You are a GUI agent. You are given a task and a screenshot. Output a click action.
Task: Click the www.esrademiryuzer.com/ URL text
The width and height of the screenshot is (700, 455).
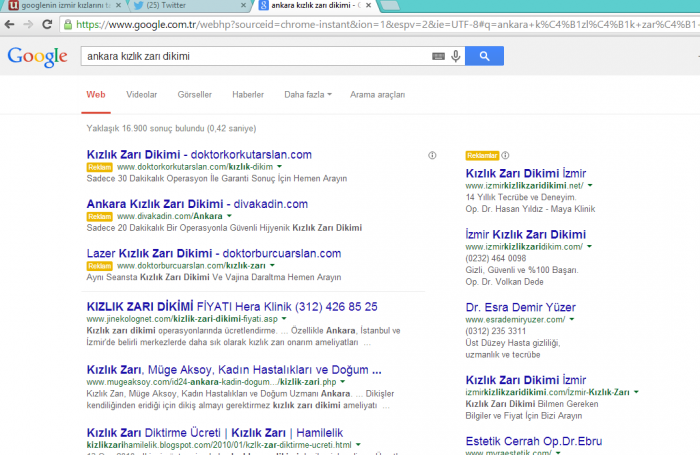[x=515, y=319]
